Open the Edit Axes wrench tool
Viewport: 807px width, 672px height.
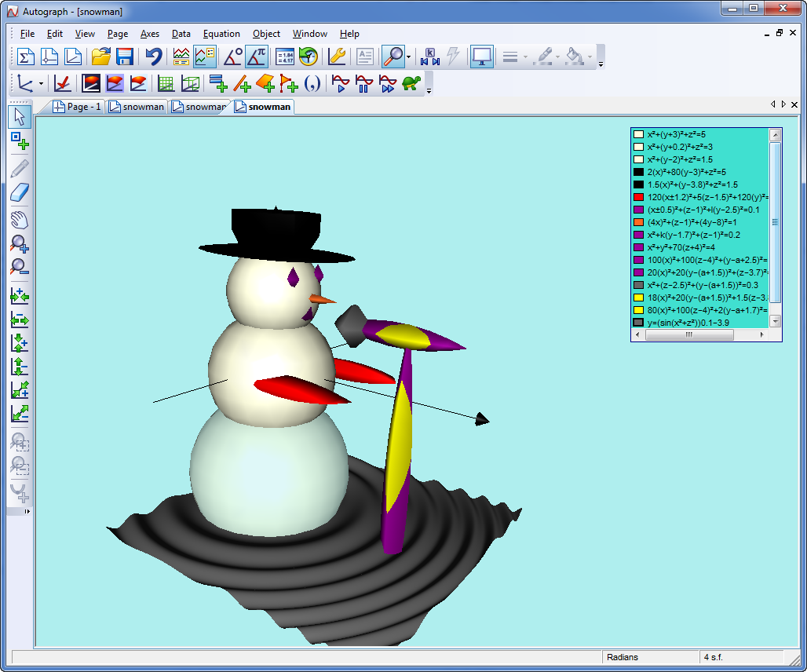(x=337, y=57)
